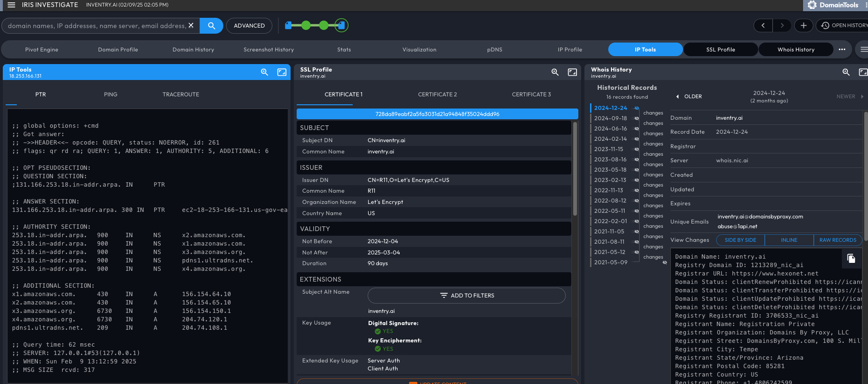The height and width of the screenshot is (384, 868).
Task: Choose INLINE view changes
Action: 789,240
